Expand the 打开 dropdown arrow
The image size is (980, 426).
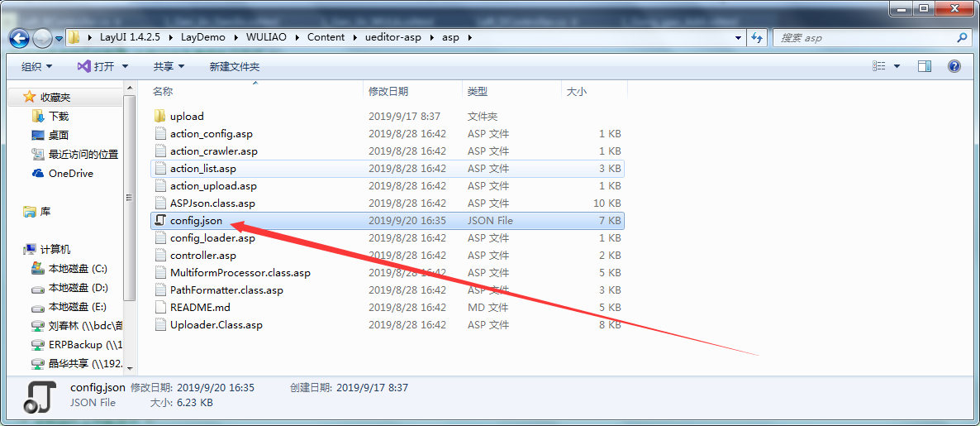(x=126, y=66)
